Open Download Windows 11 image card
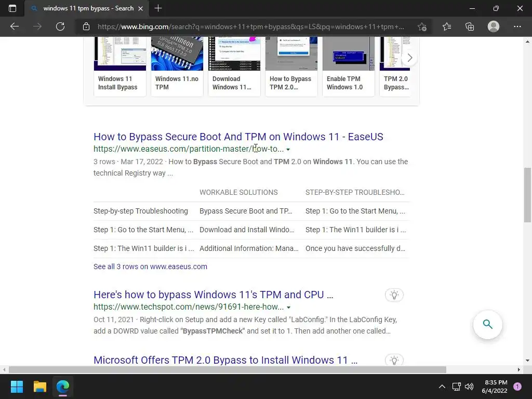Viewport: 532px width, 399px height. [234, 66]
